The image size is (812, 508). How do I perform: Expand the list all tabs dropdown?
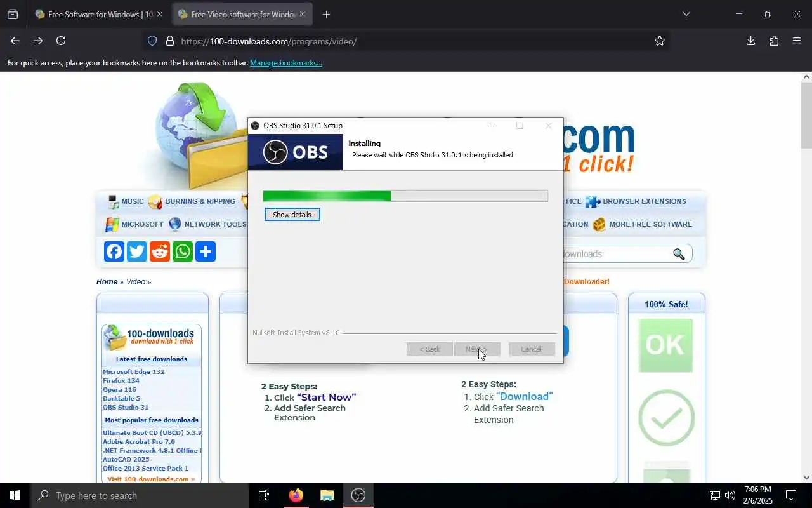click(686, 14)
